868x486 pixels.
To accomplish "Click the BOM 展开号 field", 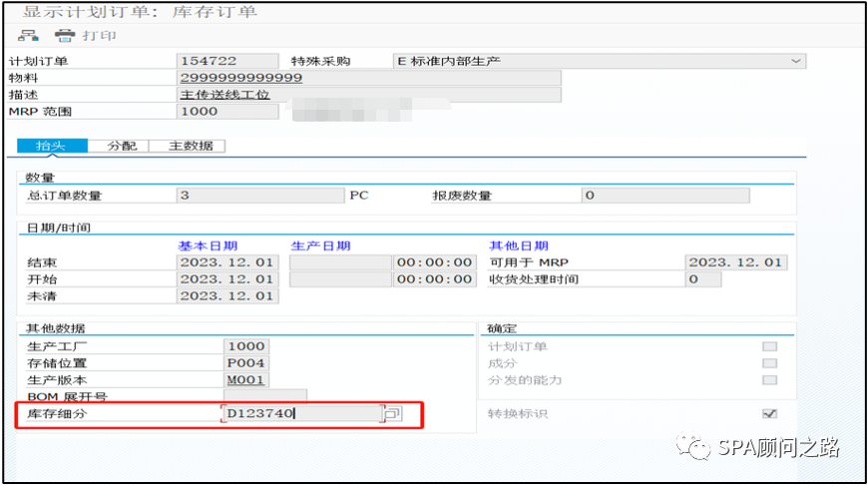I will tap(265, 396).
